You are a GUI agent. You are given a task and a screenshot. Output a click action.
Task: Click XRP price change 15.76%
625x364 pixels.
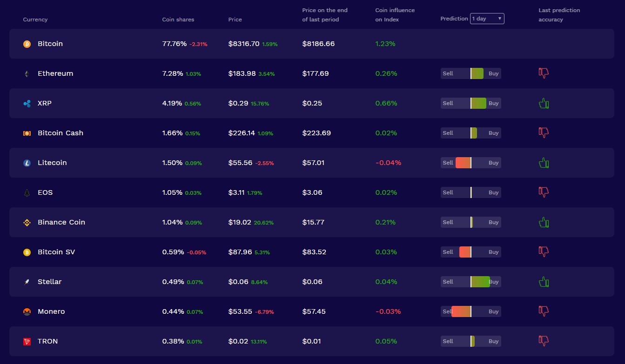260,104
